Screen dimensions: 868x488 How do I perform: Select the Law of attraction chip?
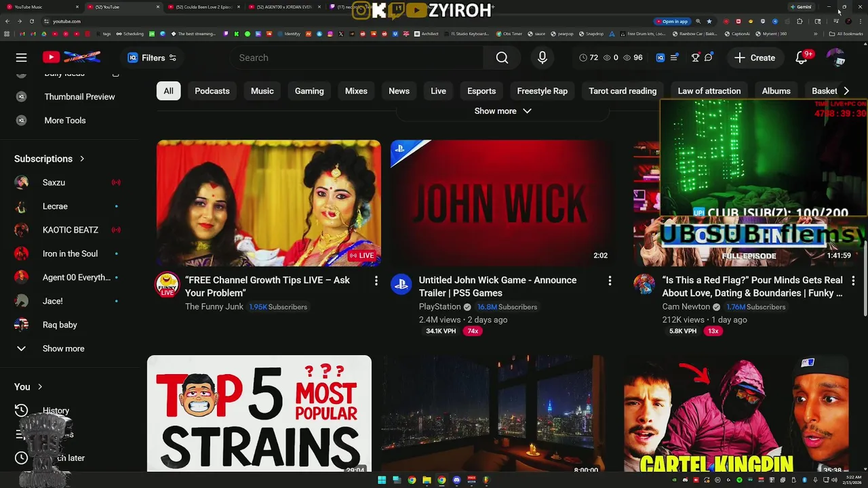pos(709,91)
